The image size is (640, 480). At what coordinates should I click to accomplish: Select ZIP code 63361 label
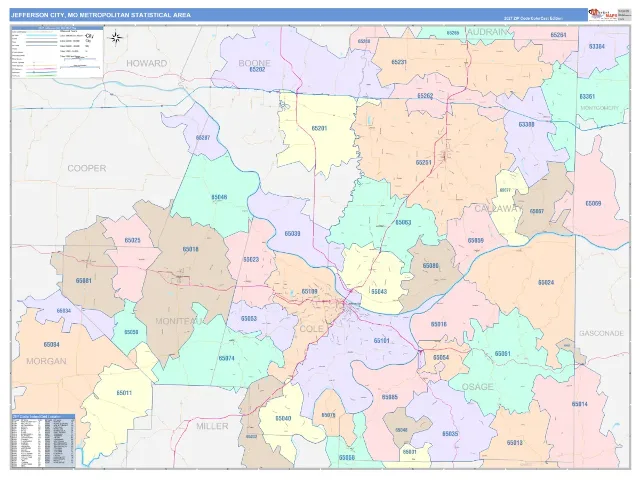click(x=587, y=97)
